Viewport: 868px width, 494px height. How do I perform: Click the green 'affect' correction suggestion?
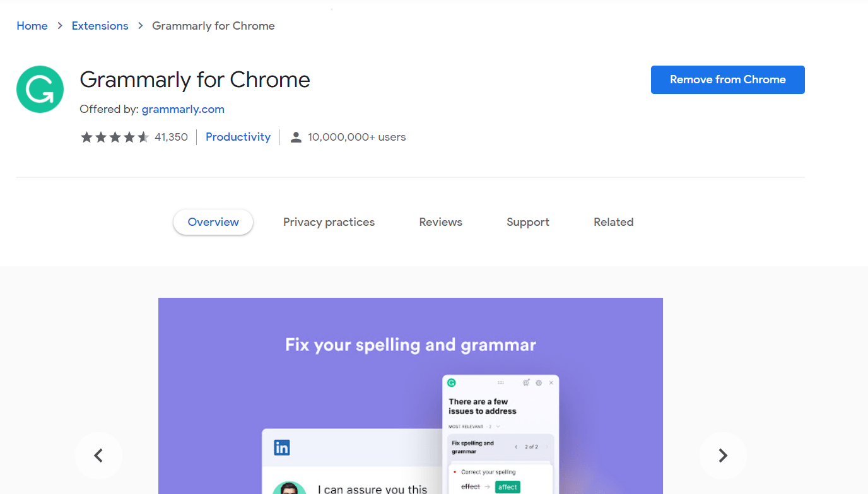click(508, 486)
